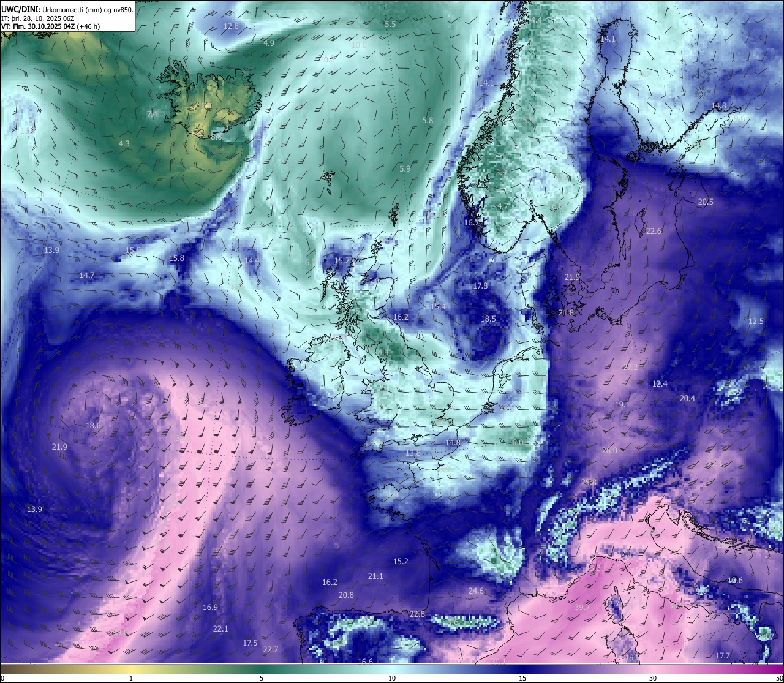The image size is (784, 683).
Task: Click the 16.7 label off southwest Norway
Action: coord(472,223)
